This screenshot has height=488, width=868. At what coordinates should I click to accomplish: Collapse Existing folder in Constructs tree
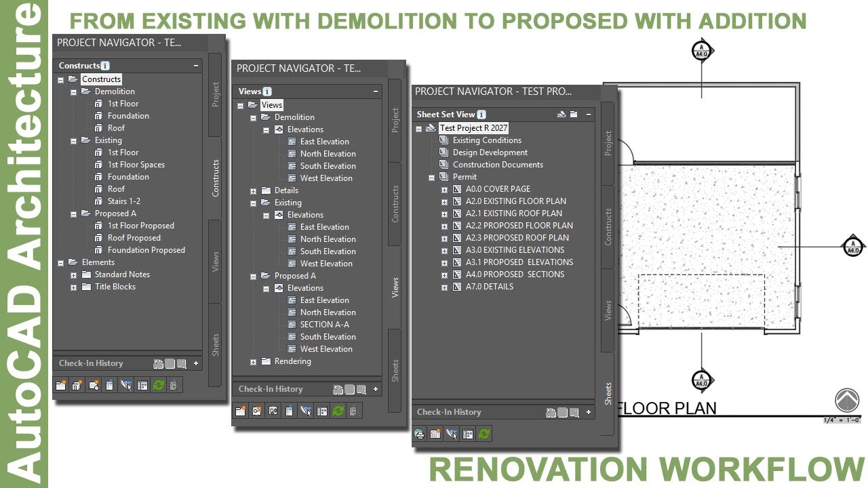pyautogui.click(x=74, y=140)
